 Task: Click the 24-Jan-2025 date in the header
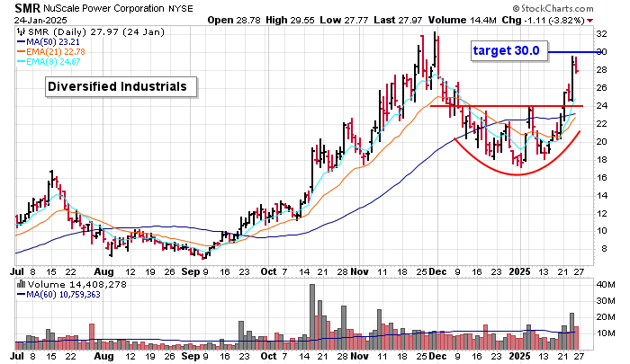(x=40, y=20)
